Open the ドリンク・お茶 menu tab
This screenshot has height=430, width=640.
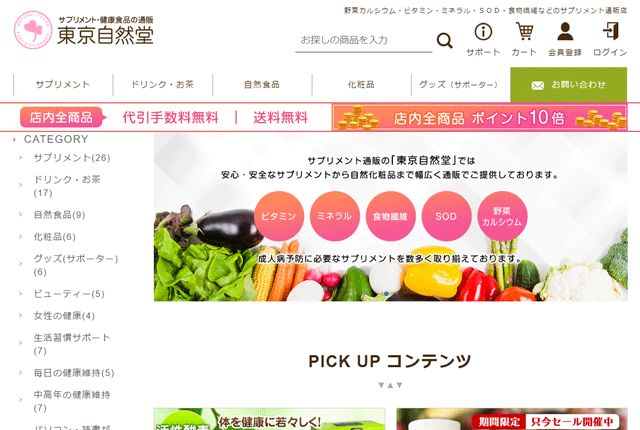pos(162,84)
